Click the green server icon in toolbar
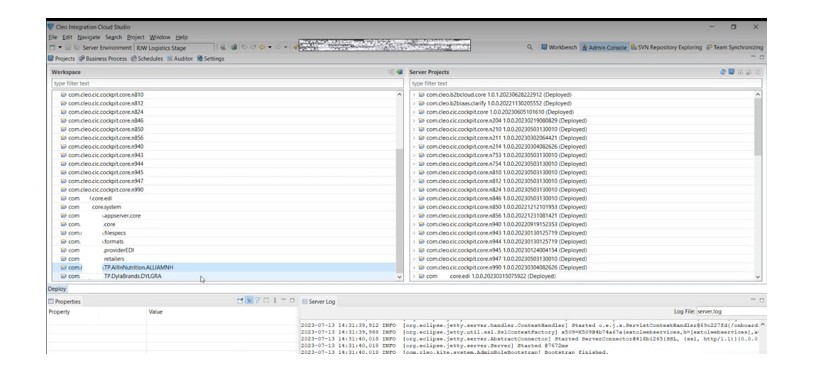The width and height of the screenshot is (826, 372). coord(234,47)
